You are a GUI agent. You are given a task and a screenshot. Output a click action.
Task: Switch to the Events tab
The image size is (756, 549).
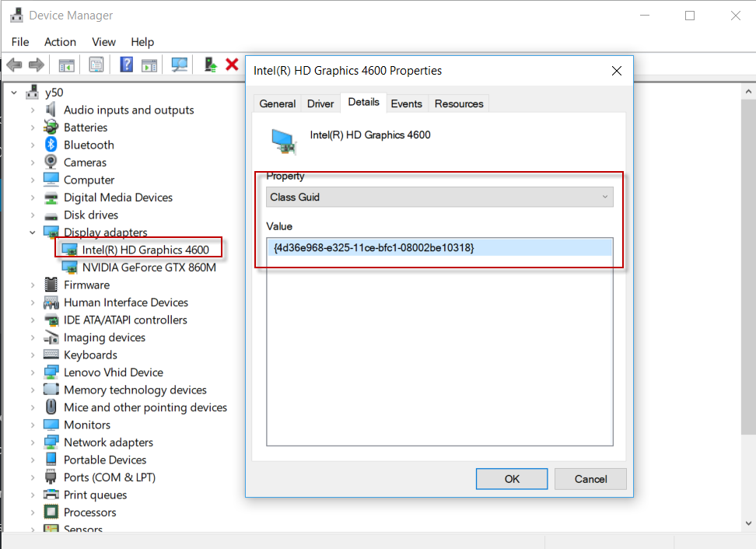pyautogui.click(x=407, y=103)
